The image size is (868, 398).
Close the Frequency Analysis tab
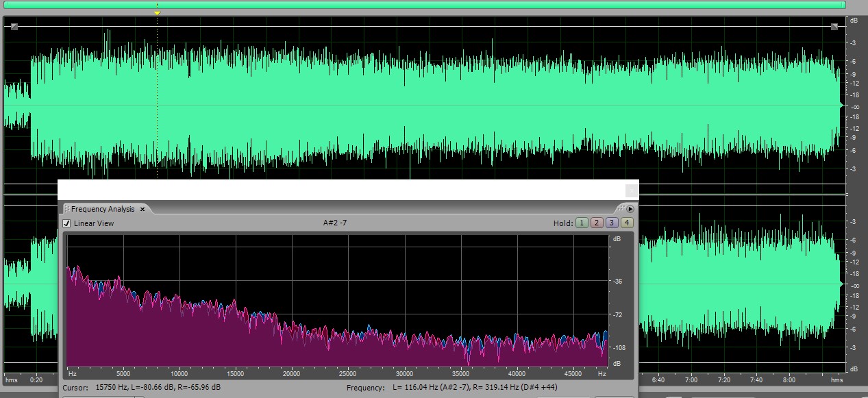pyautogui.click(x=142, y=209)
